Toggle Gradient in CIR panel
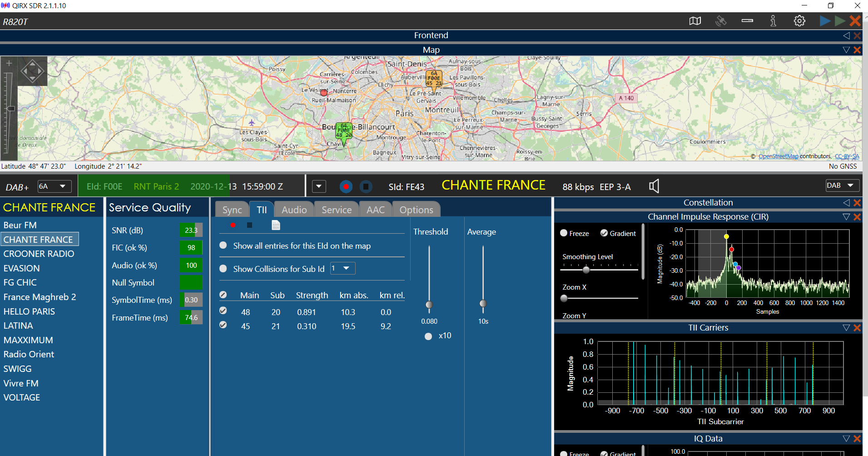This screenshot has height=456, width=868. pyautogui.click(x=604, y=233)
